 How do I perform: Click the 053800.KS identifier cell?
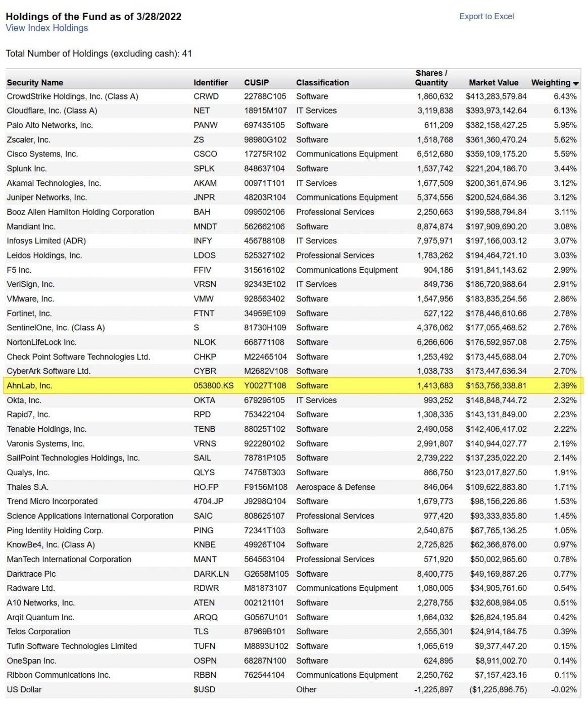pyautogui.click(x=213, y=386)
